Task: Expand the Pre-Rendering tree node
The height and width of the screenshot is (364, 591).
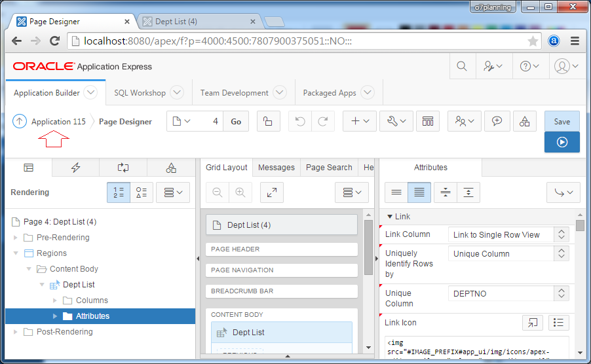Action: pos(16,238)
